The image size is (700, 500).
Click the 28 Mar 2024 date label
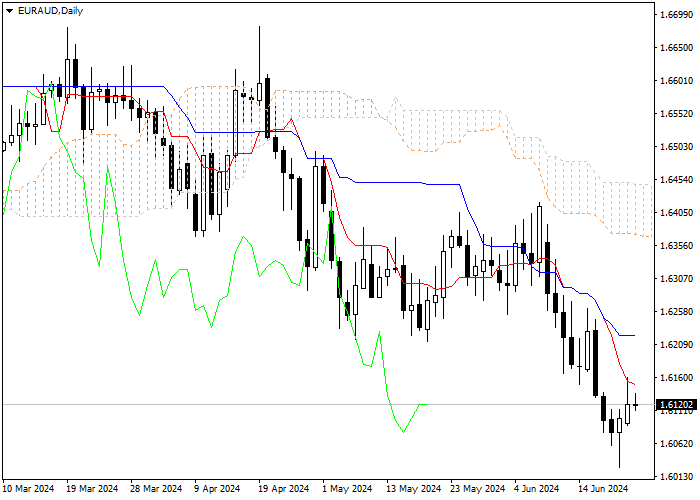(157, 489)
